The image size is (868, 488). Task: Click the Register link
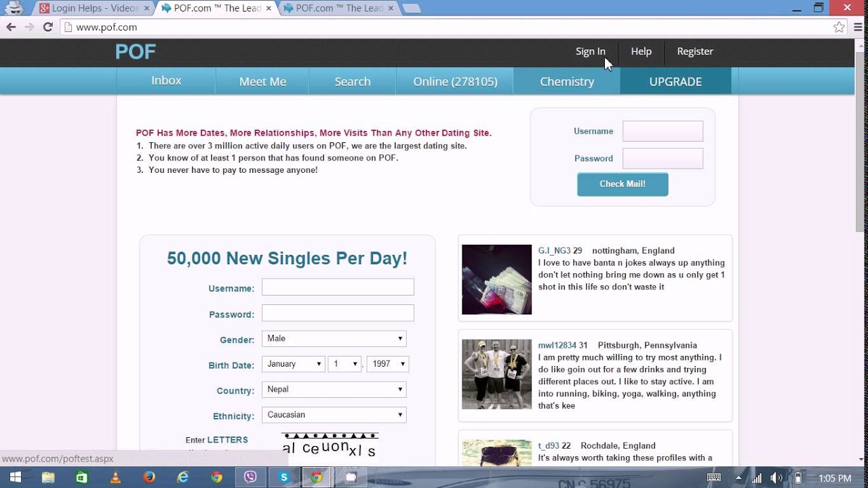pyautogui.click(x=695, y=52)
